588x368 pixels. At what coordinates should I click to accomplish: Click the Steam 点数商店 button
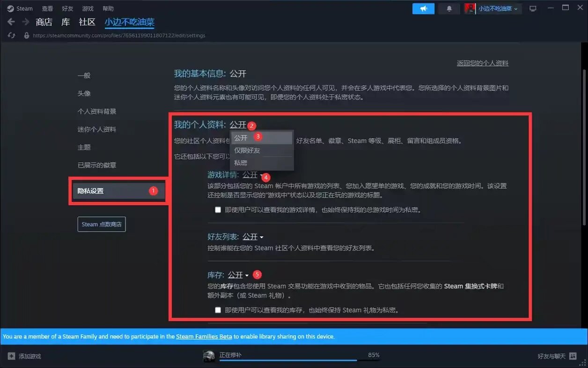click(x=102, y=224)
